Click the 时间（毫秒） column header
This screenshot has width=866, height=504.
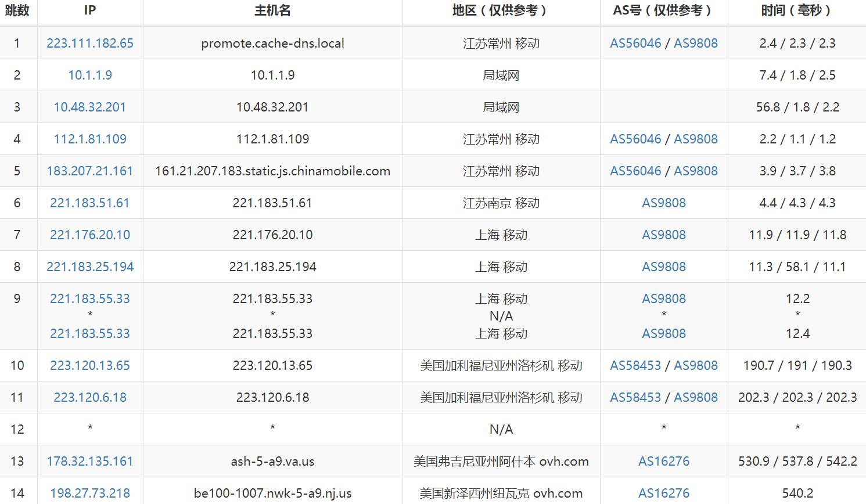pyautogui.click(x=797, y=10)
